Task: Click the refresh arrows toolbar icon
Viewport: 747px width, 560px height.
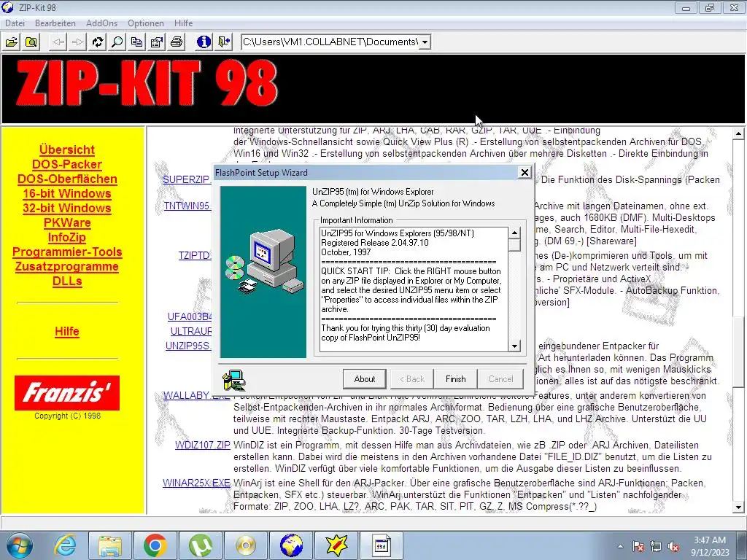Action: pyautogui.click(x=98, y=42)
